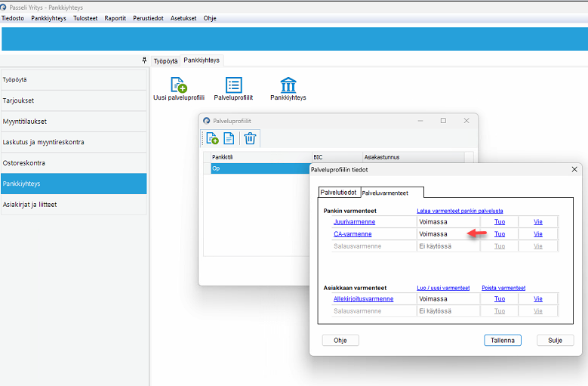Click Voimassa status in Allekirjoitusvarmenne row
The image size is (588, 386).
433,298
